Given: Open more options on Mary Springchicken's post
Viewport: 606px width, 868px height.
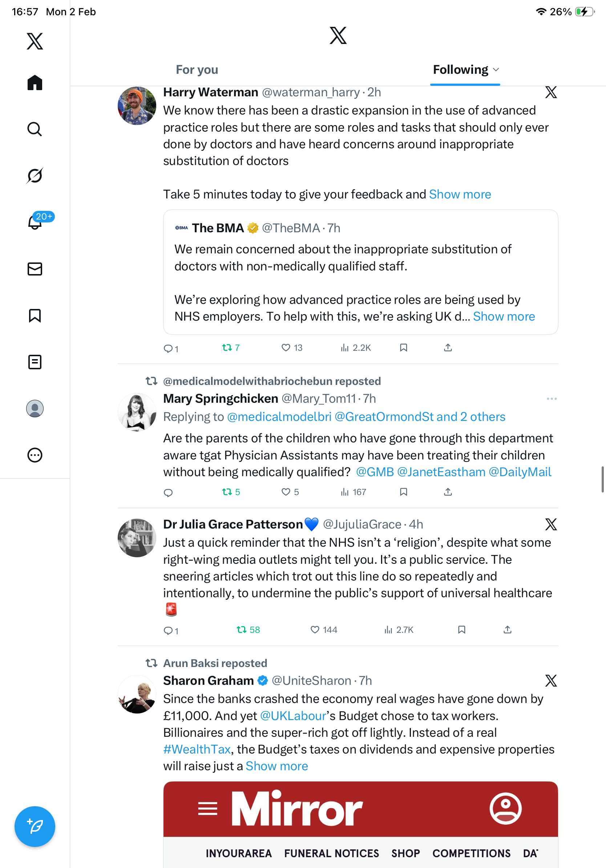Looking at the screenshot, I should click(552, 399).
